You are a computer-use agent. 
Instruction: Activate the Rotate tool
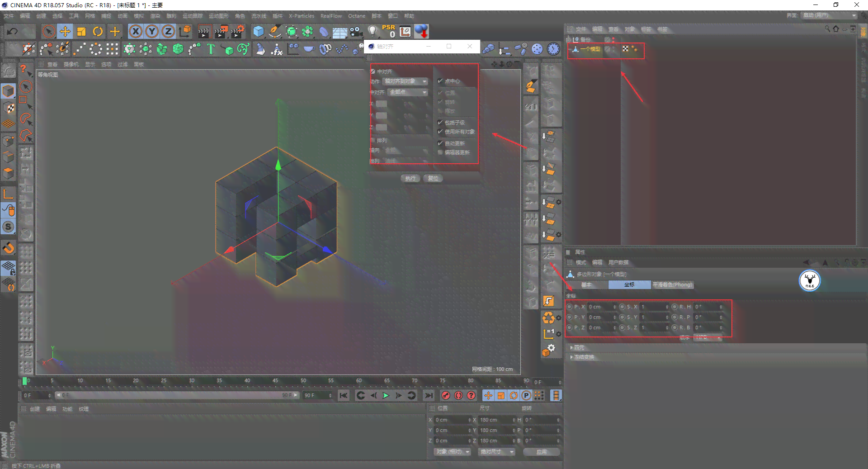98,31
